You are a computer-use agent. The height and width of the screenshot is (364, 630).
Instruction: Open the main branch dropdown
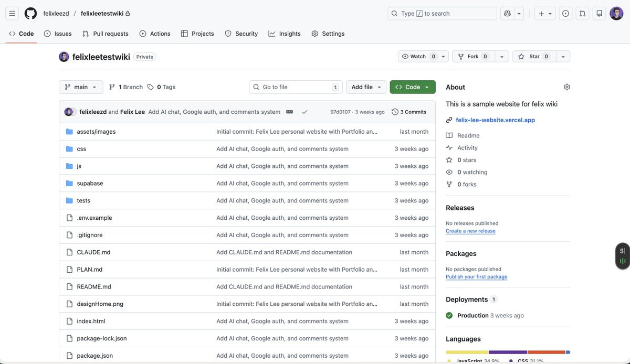81,87
